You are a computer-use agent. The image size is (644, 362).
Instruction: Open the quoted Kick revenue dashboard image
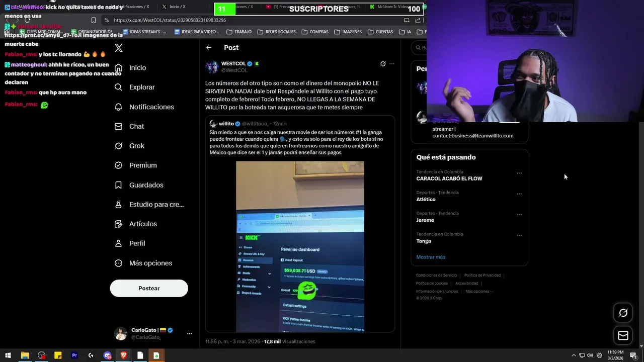point(300,246)
